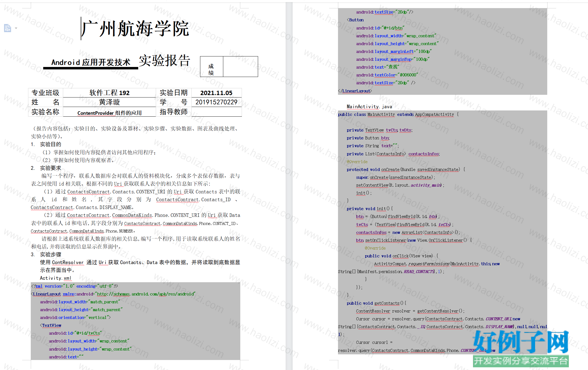The image size is (588, 370).
Task: Click the MainActivity.java heading
Action: click(369, 107)
